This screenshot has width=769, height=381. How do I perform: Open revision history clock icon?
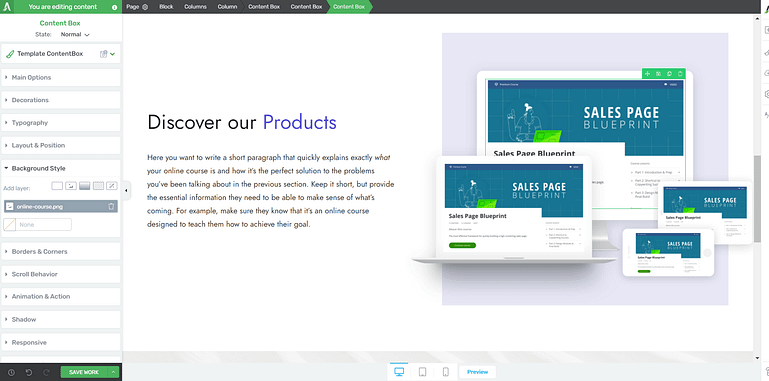coord(11,373)
